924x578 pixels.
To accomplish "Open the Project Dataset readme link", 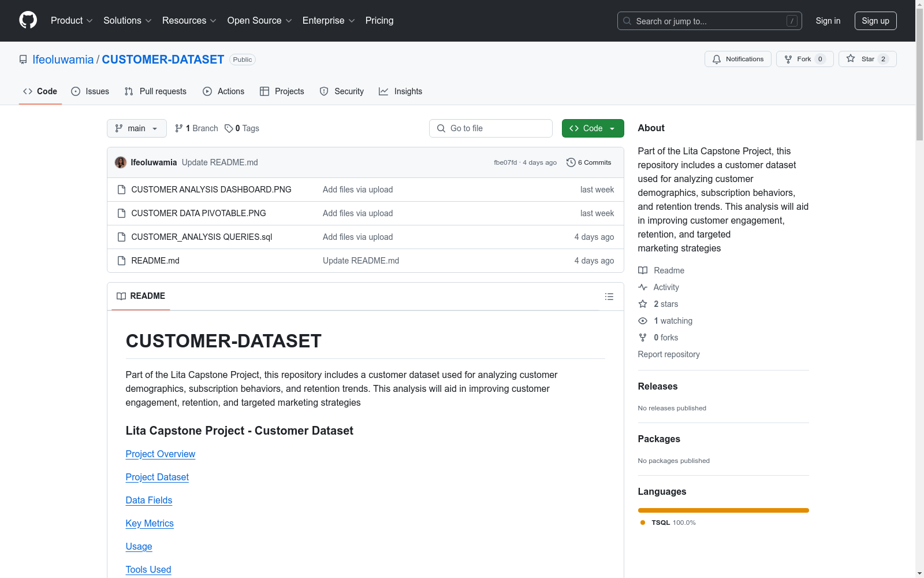I will (157, 477).
